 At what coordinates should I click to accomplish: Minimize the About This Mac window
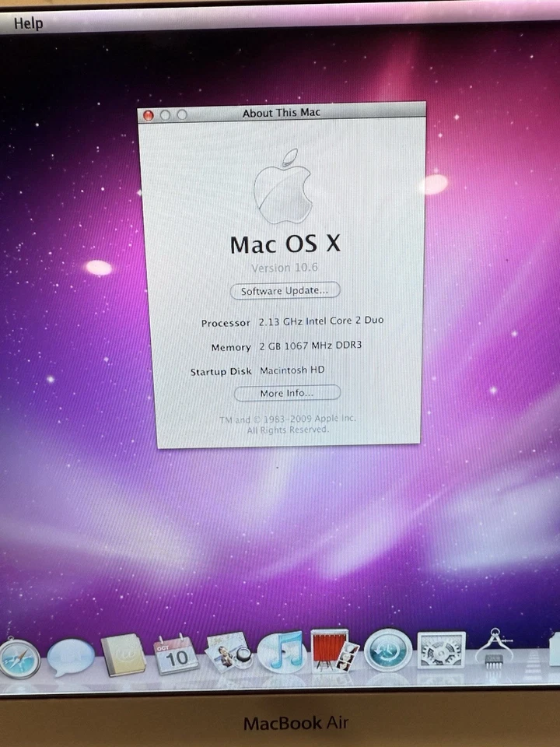pos(165,115)
